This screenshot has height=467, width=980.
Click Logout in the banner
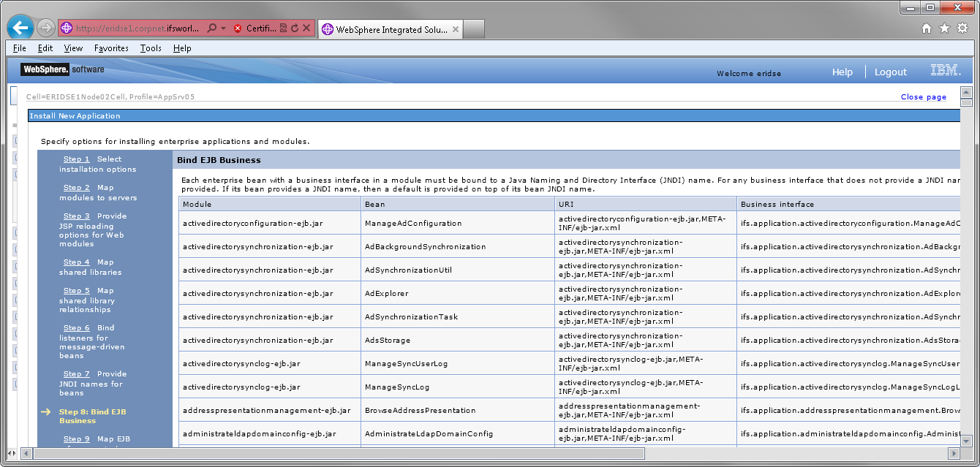[x=890, y=72]
